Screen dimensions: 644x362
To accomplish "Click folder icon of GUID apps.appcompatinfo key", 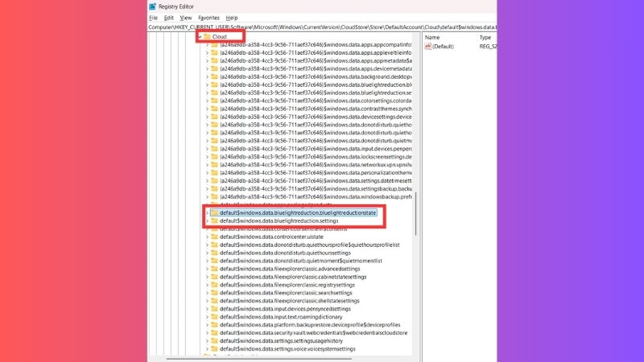I will pyautogui.click(x=214, y=44).
